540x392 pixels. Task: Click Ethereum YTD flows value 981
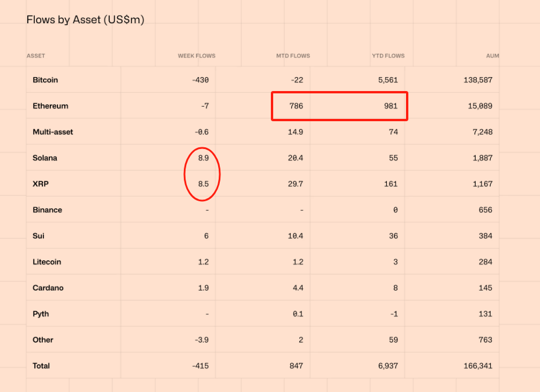coord(391,106)
